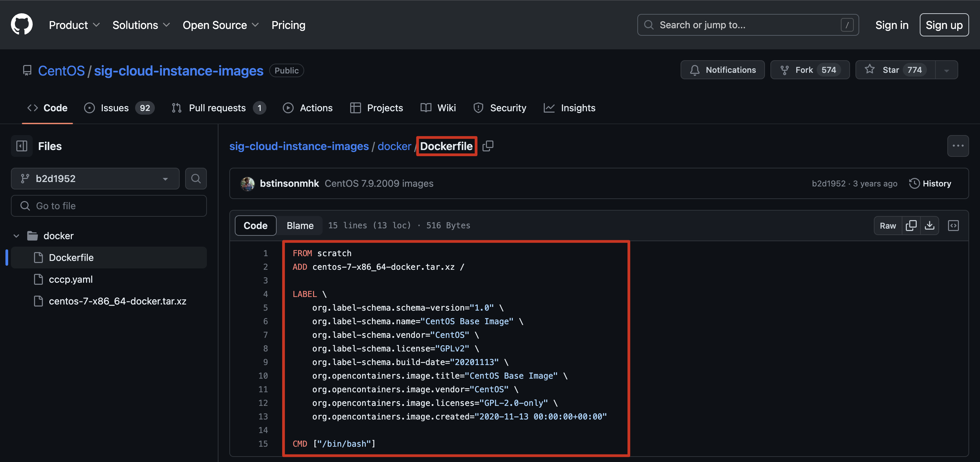Open the CentOS organization link
980x462 pixels.
click(61, 71)
